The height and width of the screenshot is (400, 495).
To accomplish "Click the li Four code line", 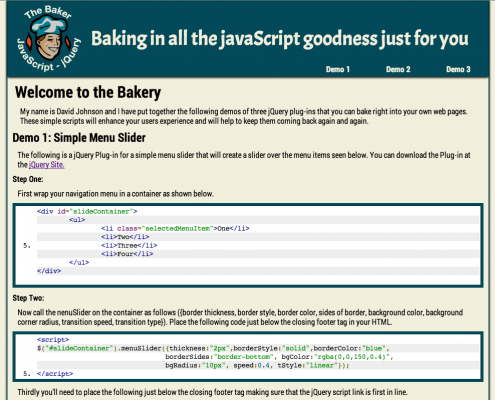I will pos(127,254).
